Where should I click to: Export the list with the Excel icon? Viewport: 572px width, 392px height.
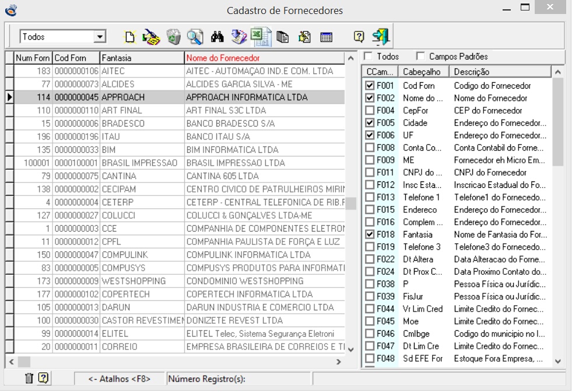(261, 37)
